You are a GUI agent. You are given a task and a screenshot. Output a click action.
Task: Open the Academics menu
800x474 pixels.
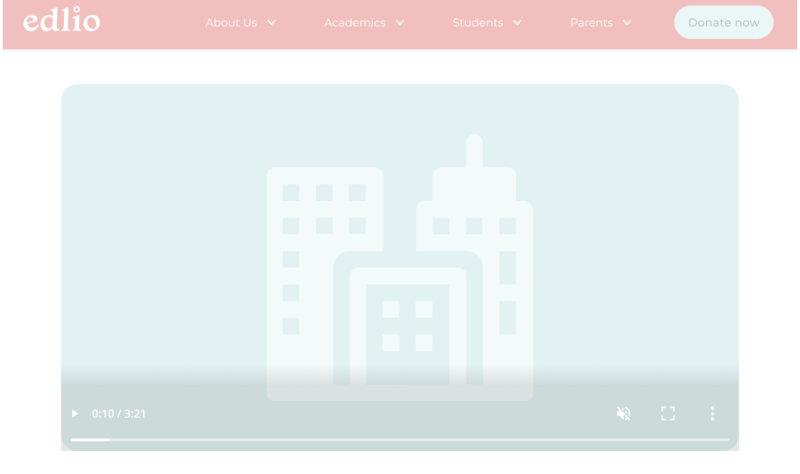355,23
